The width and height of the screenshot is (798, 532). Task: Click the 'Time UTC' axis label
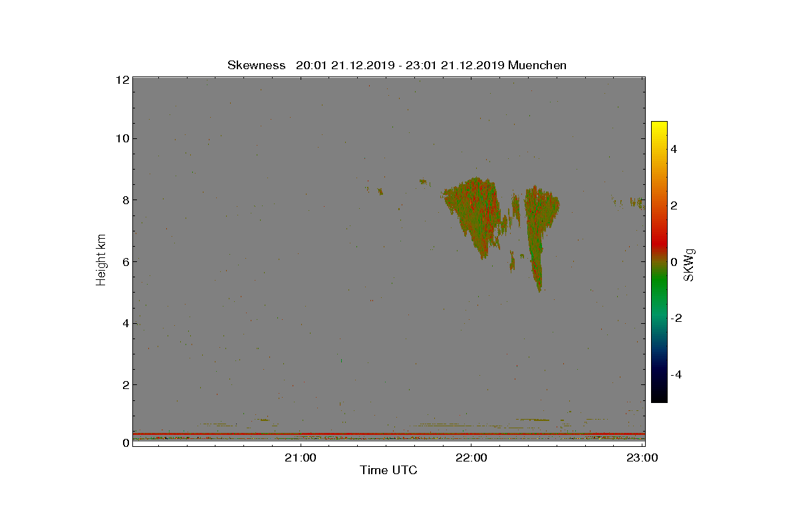coord(388,470)
